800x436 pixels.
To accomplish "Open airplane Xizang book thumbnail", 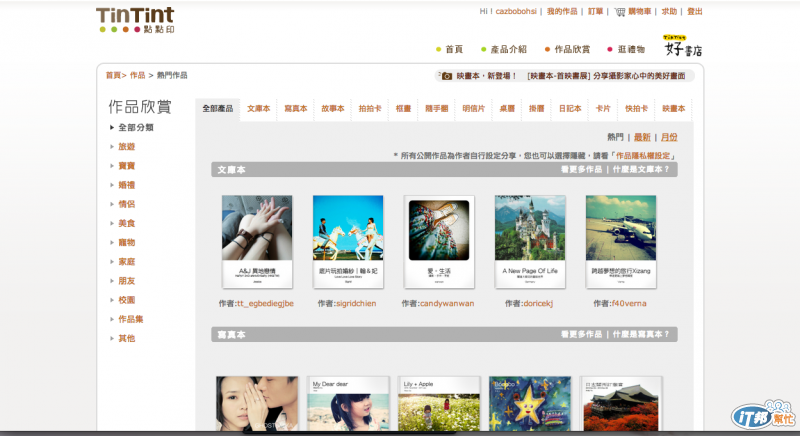I will pos(621,242).
